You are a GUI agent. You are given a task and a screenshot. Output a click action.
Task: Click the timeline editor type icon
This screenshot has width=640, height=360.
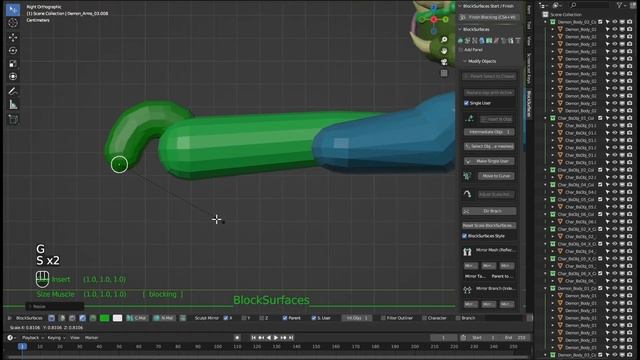tap(10, 338)
